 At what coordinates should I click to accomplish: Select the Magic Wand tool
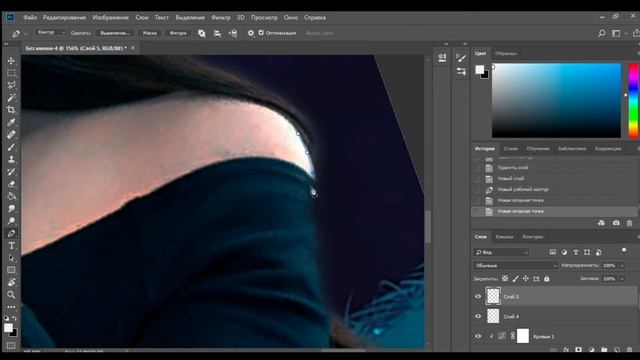pos(11,98)
